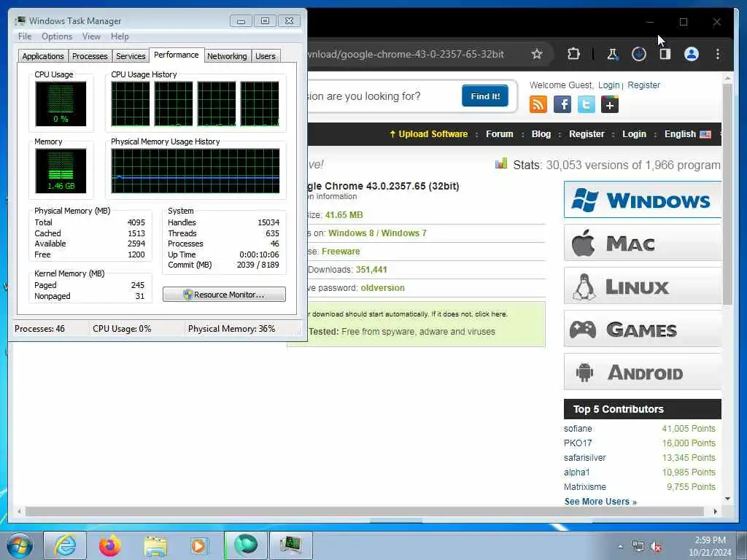Screen dimensions: 747x560
Task: Click the software search input field
Action: 382,97
